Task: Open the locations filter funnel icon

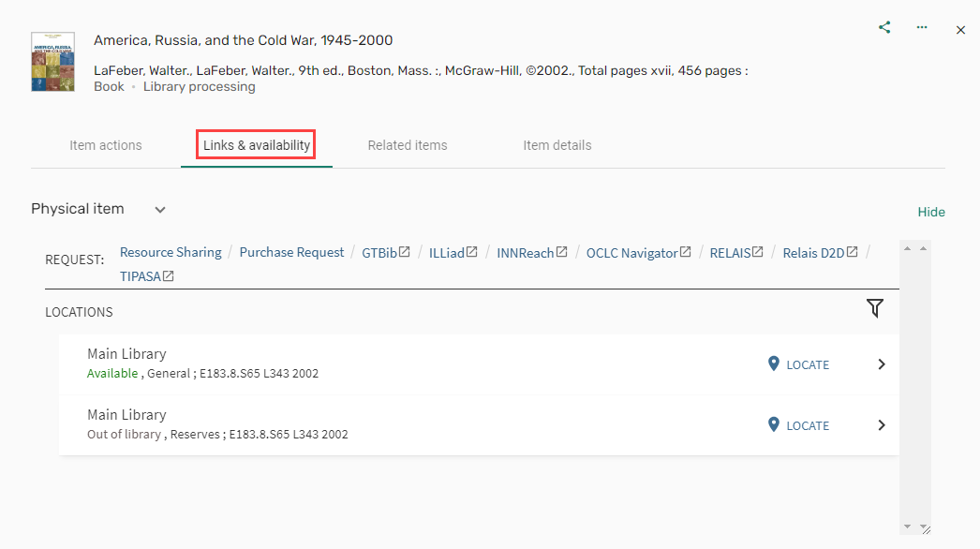Action: [x=875, y=308]
